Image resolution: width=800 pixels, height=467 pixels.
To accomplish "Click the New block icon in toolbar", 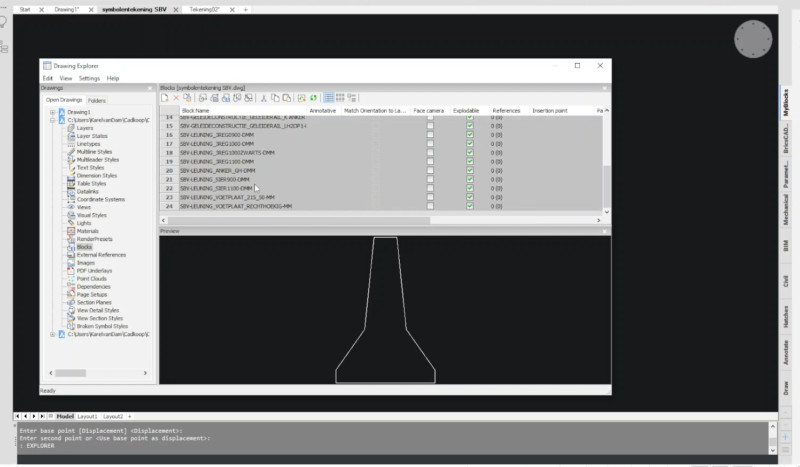I will 166,98.
